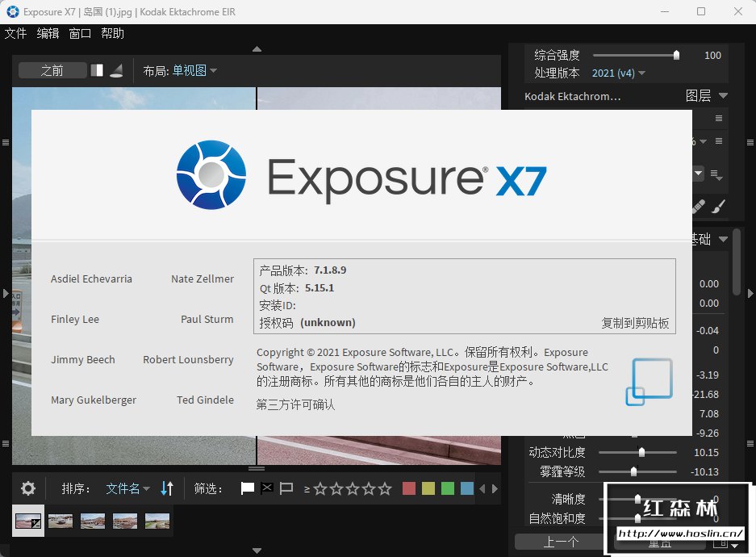Click 复制到剪贴板 in the About dialog
Screen dimensions: 756x557
(635, 323)
